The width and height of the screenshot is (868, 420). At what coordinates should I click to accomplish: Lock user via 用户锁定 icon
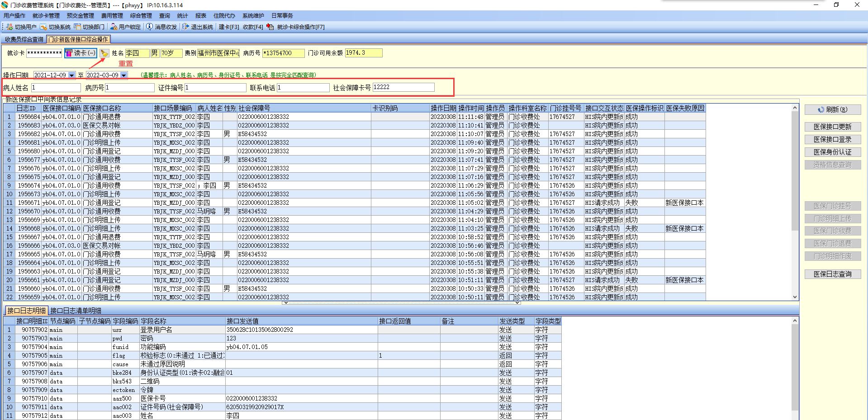114,27
